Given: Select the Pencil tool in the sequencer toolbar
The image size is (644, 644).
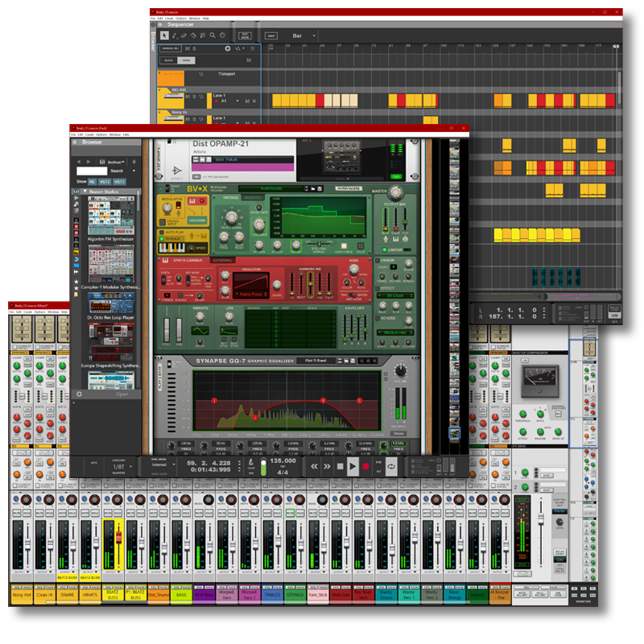Looking at the screenshot, I should click(x=174, y=35).
